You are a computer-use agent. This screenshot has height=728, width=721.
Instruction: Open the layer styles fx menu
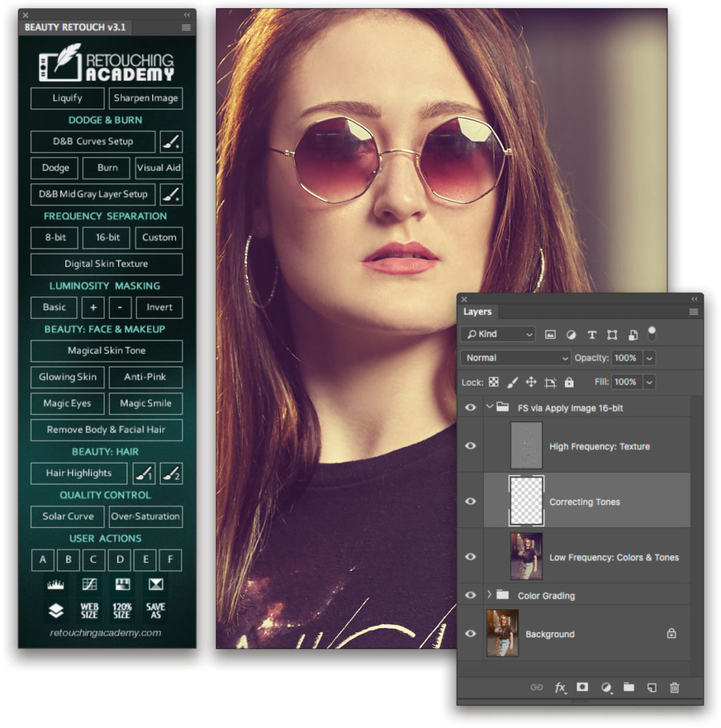click(x=560, y=687)
